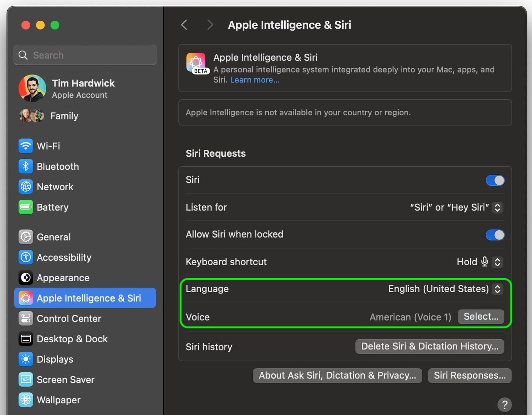532x415 pixels.
Task: Click the Wallpaper flower icon
Action: [x=26, y=400]
